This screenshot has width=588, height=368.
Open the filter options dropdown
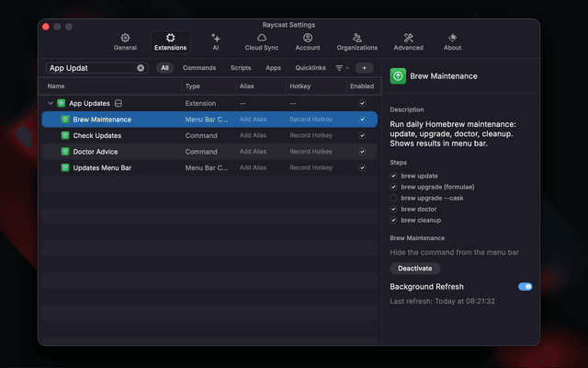tap(342, 68)
